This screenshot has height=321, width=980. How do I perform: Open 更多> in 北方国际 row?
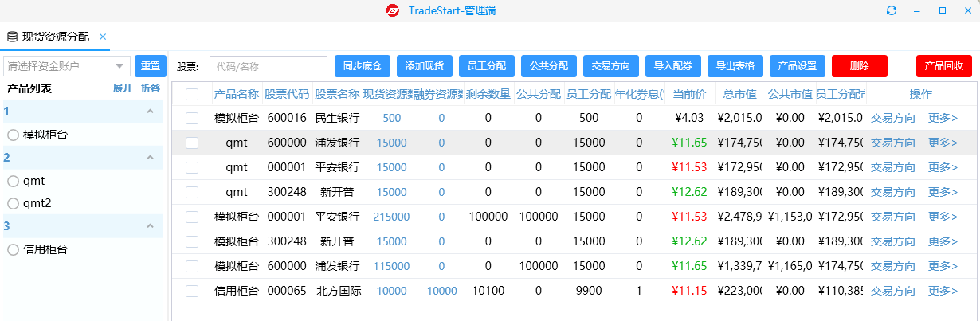tap(943, 291)
